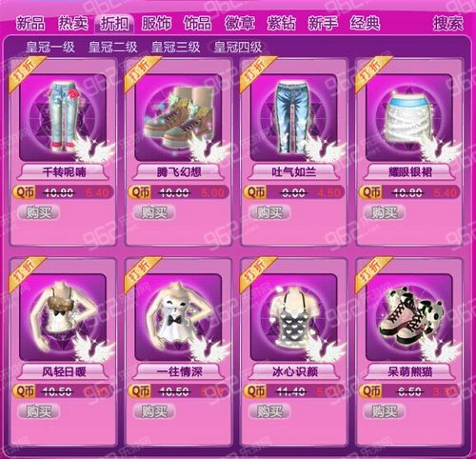
Task: Select the 吐气如兰 jeans item image
Action: tap(294, 118)
